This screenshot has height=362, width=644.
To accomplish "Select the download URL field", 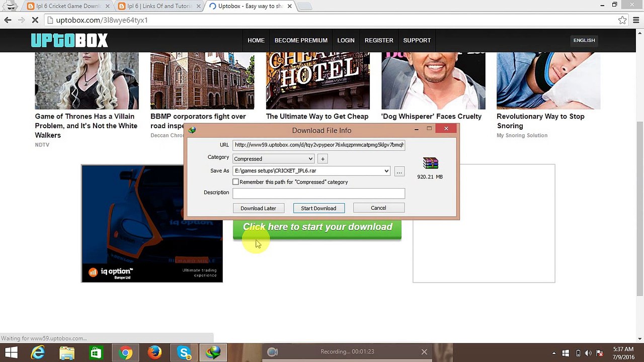I will click(318, 145).
